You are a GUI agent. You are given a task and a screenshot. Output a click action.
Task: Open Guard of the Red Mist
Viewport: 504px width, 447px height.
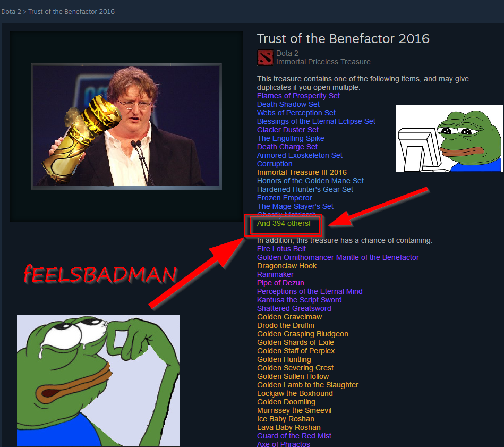[x=294, y=436]
